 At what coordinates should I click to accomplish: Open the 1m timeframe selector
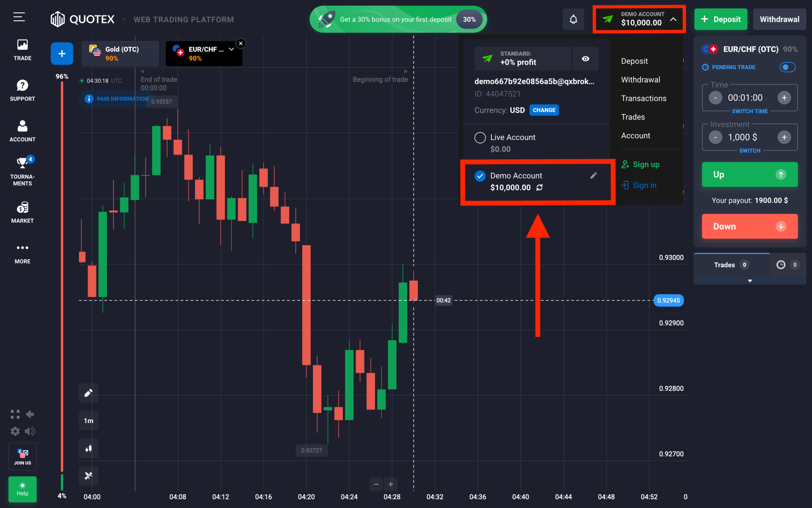(88, 421)
